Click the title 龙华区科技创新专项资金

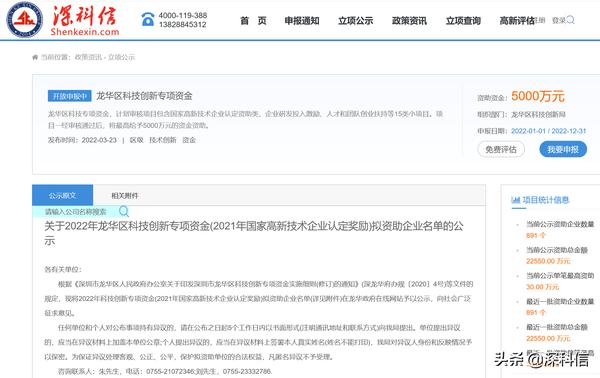pyautogui.click(x=144, y=96)
